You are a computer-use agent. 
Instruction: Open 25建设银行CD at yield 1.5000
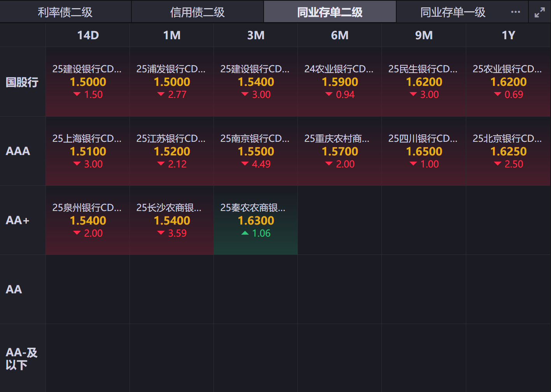pyautogui.click(x=88, y=82)
